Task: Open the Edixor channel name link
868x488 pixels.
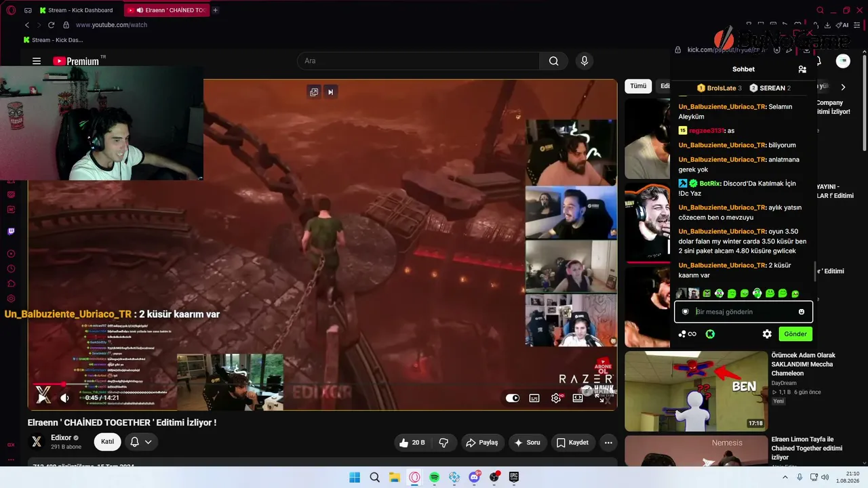Action: pyautogui.click(x=61, y=438)
